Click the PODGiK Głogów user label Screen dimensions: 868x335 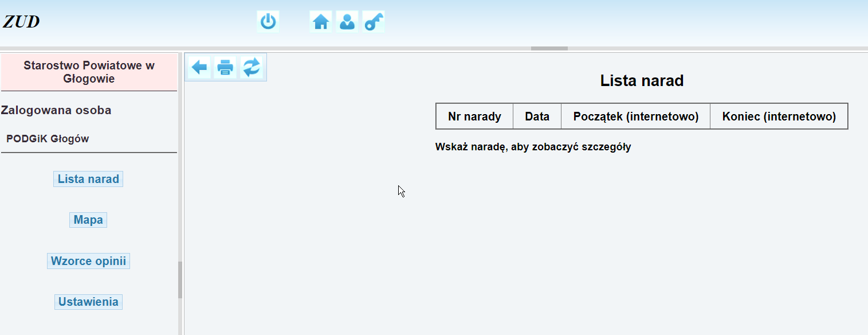(46, 138)
